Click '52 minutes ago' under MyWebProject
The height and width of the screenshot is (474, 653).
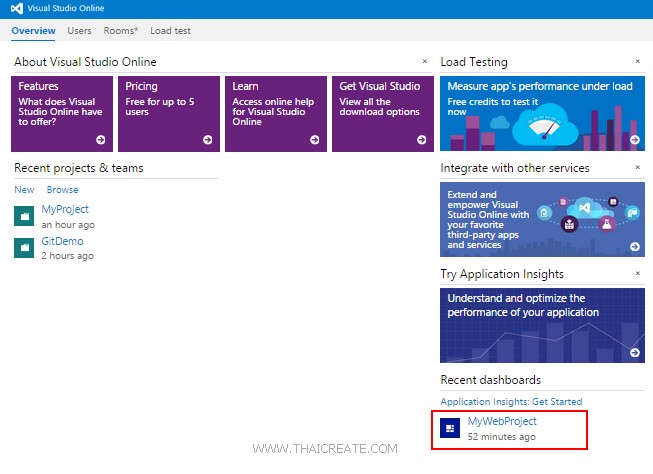click(x=501, y=437)
